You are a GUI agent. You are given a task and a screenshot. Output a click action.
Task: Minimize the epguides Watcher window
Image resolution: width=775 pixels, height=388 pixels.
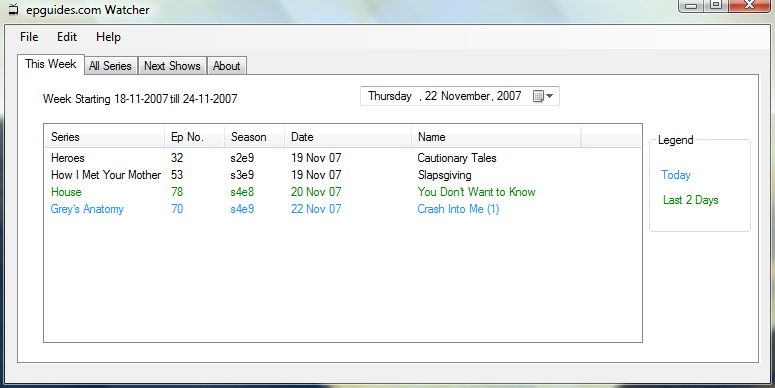click(x=691, y=5)
